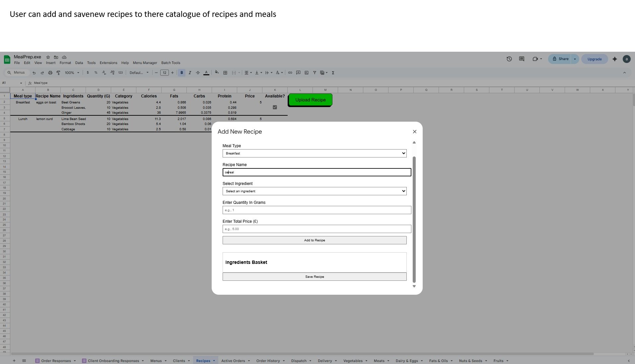This screenshot has width=635, height=364.
Task: Click the Insert link icon
Action: click(x=290, y=73)
